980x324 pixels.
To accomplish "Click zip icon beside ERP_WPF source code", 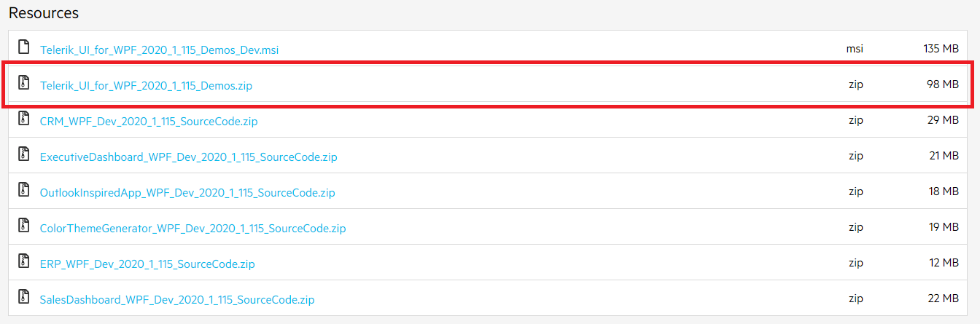I will 24,261.
